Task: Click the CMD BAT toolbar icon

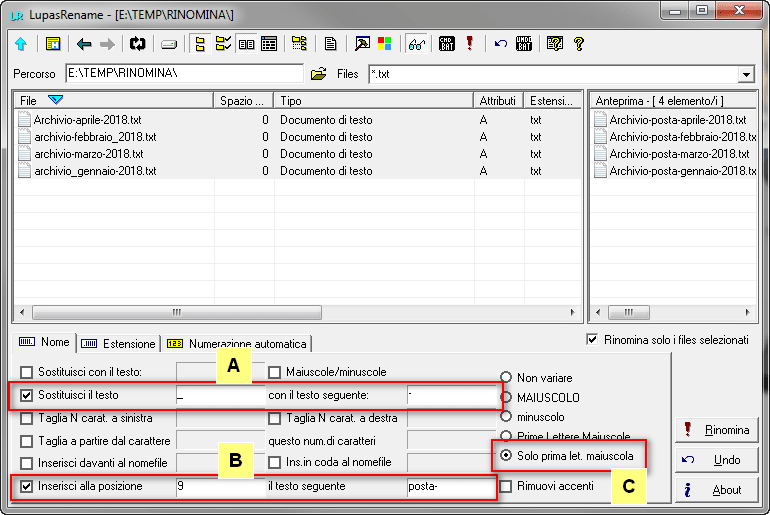Action: click(446, 44)
